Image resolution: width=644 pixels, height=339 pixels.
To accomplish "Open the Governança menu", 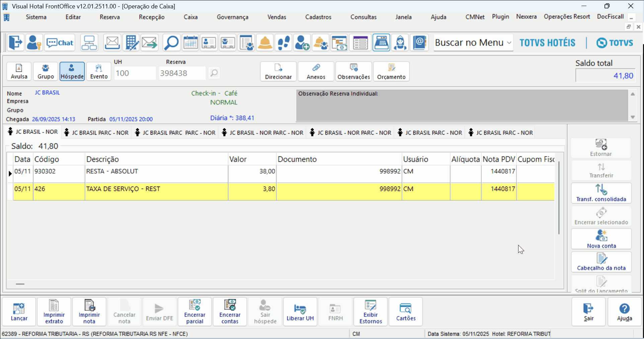I will 232,17.
